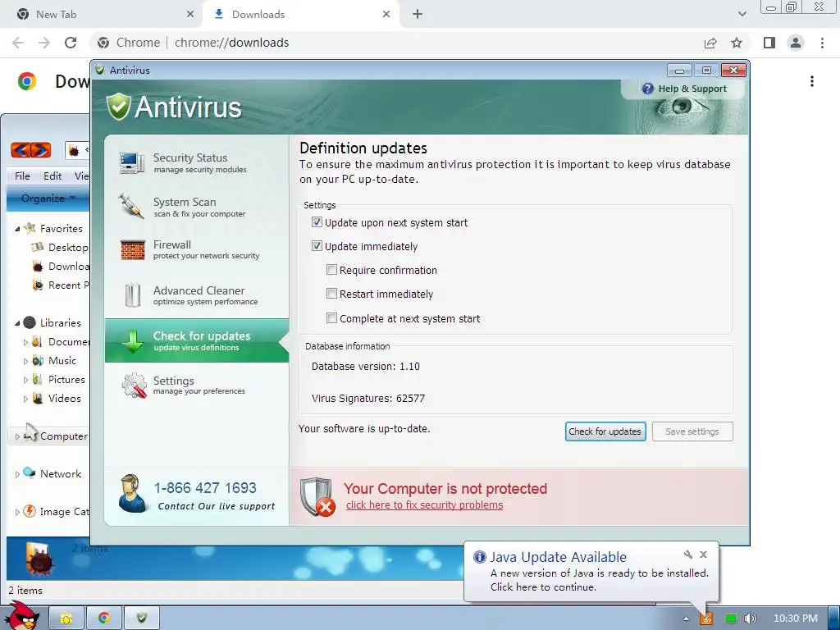Viewport: 840px width, 630px height.
Task: Expand Pictures library in Explorer
Action: pyautogui.click(x=25, y=380)
